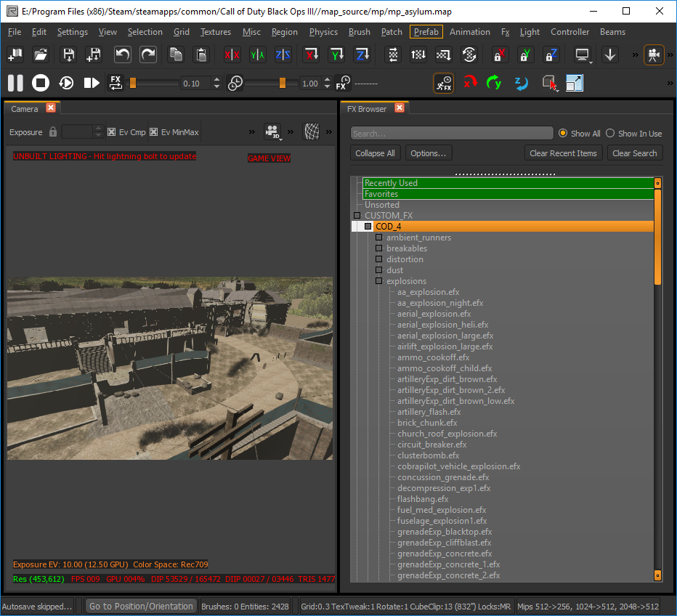Rotate selection around Y axis icon
The height and width of the screenshot is (616, 677).
337,54
